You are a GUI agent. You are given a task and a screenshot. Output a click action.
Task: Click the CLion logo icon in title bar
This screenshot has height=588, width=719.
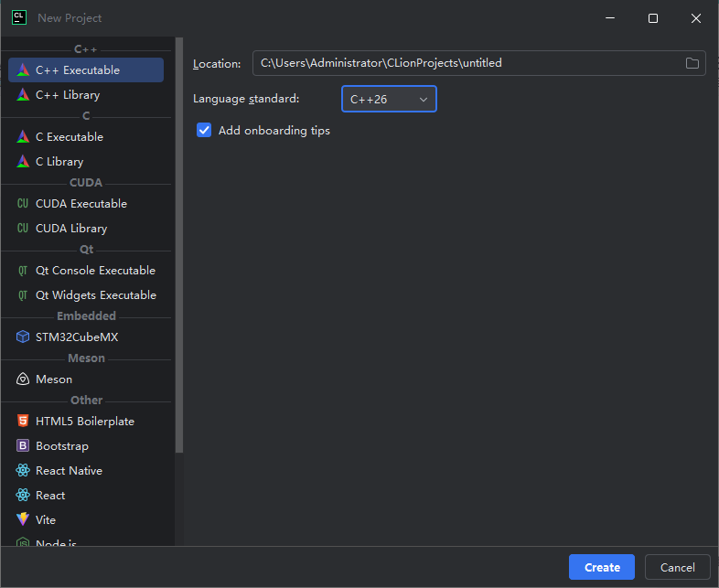19,18
